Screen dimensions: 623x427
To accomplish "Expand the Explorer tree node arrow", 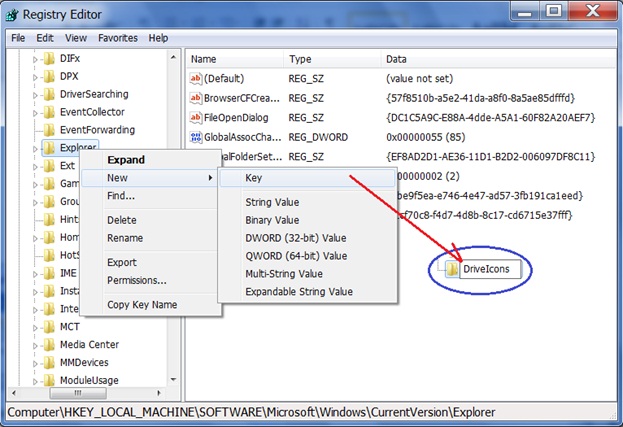I will pyautogui.click(x=35, y=149).
